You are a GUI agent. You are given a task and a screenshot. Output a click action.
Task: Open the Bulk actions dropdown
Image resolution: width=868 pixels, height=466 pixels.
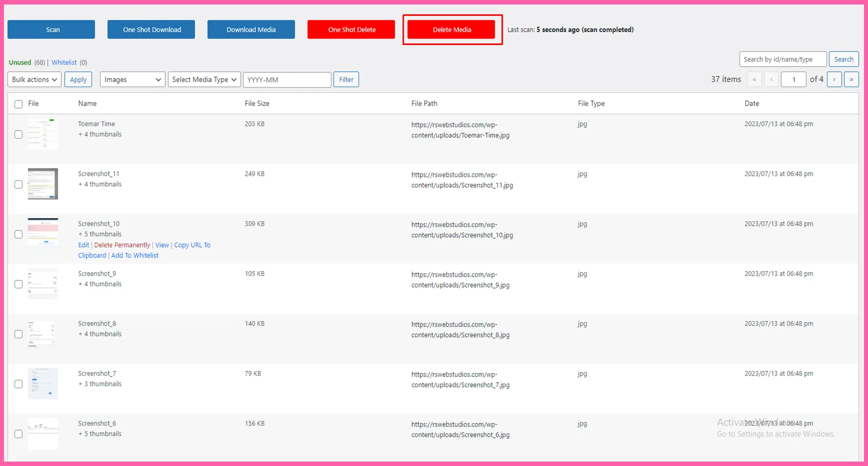35,80
